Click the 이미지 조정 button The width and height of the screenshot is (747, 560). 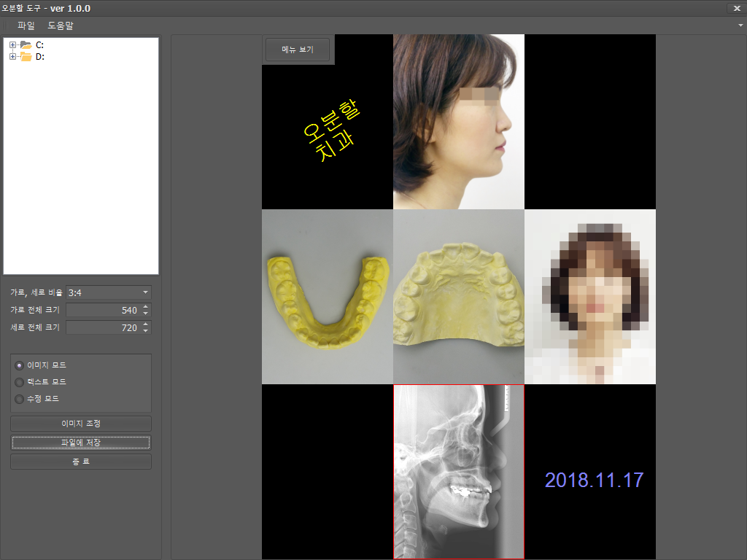[81, 424]
